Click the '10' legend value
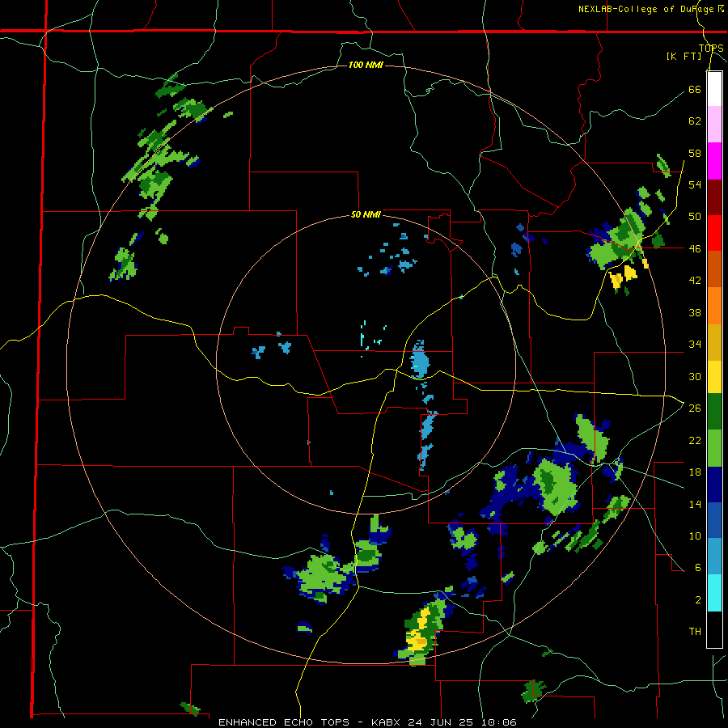728x728 pixels. [x=695, y=535]
